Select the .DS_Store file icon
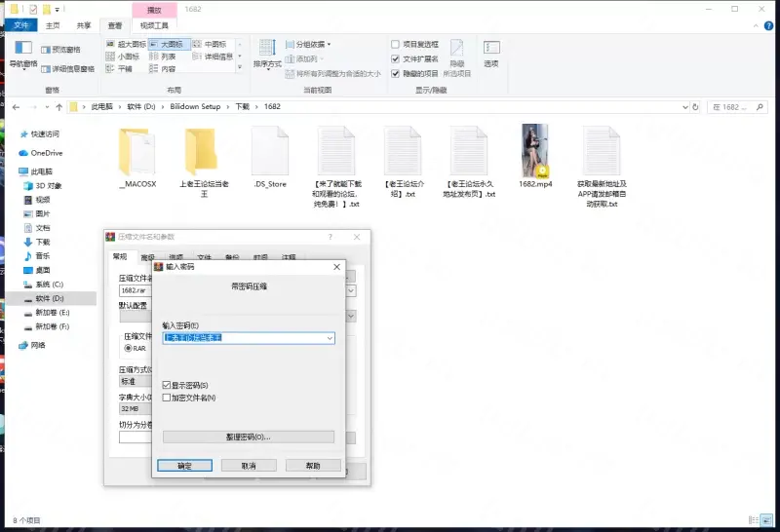 270,151
